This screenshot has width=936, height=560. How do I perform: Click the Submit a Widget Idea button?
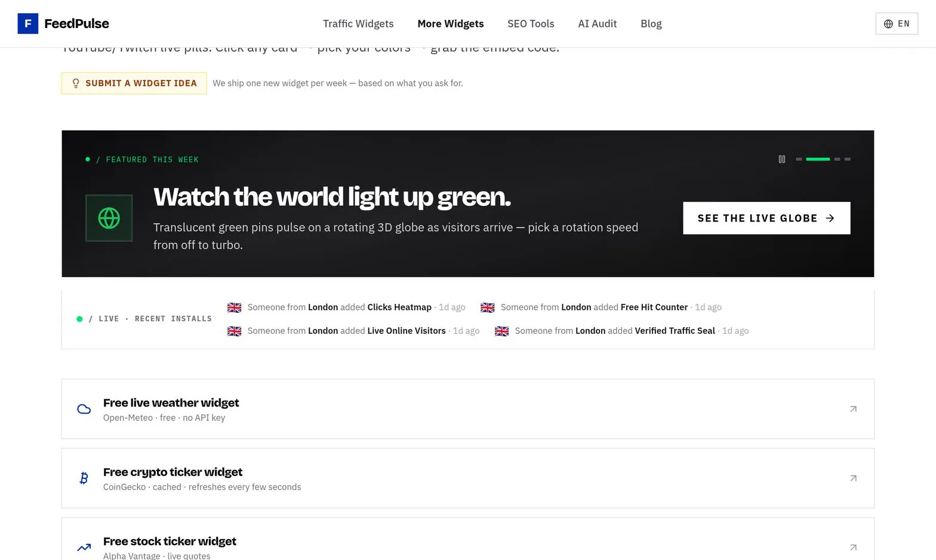[x=134, y=83]
